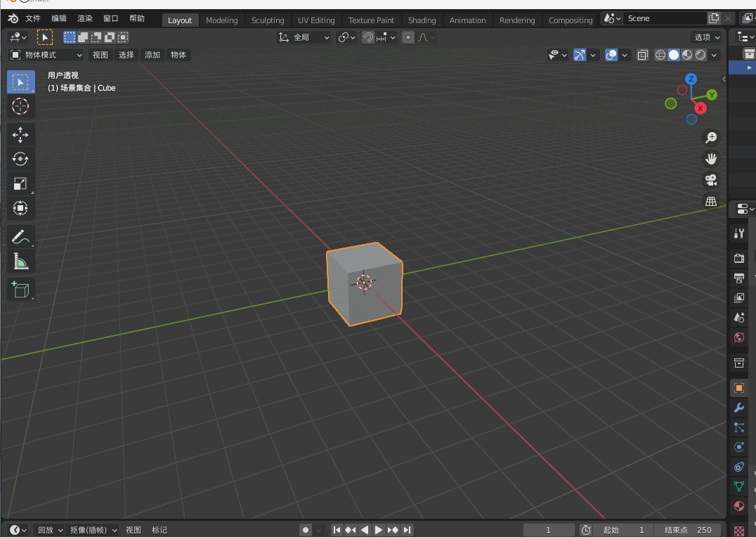Open the 添加 Add menu

click(x=152, y=55)
